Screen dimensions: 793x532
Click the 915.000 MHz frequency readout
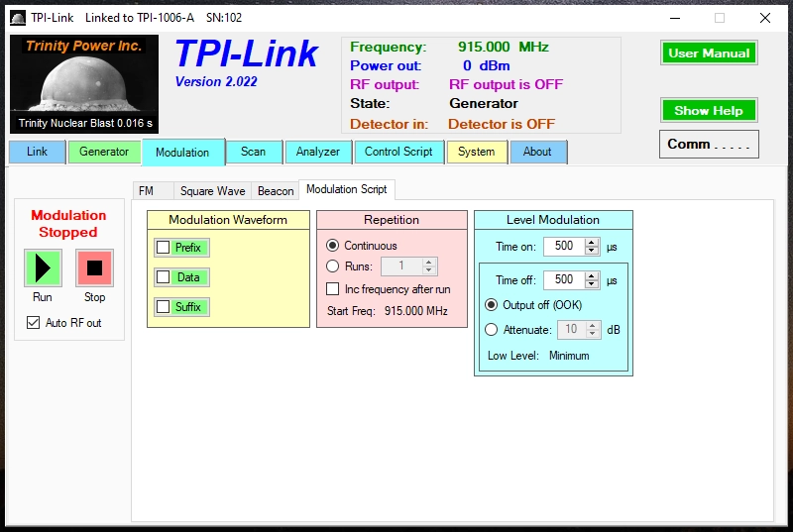coord(504,47)
